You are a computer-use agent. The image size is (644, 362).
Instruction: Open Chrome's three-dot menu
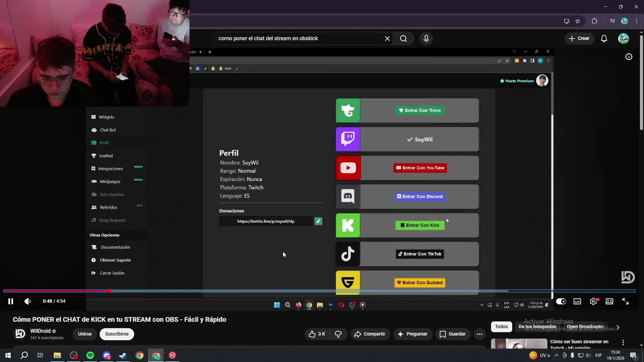636,21
